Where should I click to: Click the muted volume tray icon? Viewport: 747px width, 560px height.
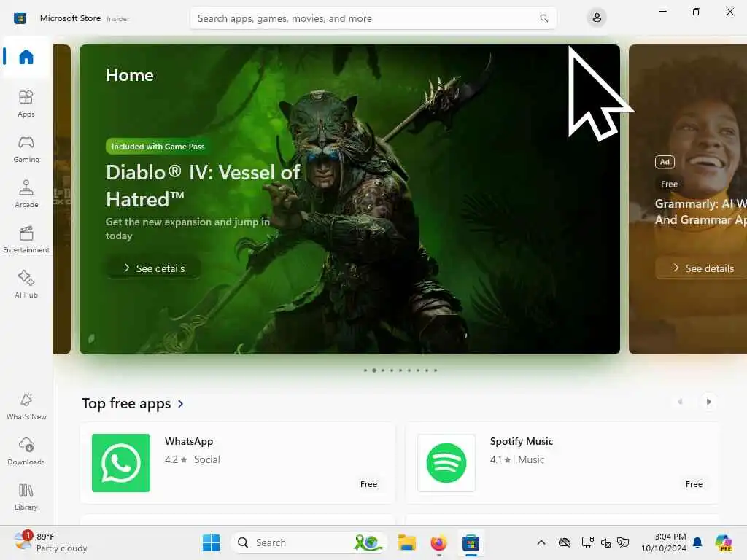click(x=606, y=542)
